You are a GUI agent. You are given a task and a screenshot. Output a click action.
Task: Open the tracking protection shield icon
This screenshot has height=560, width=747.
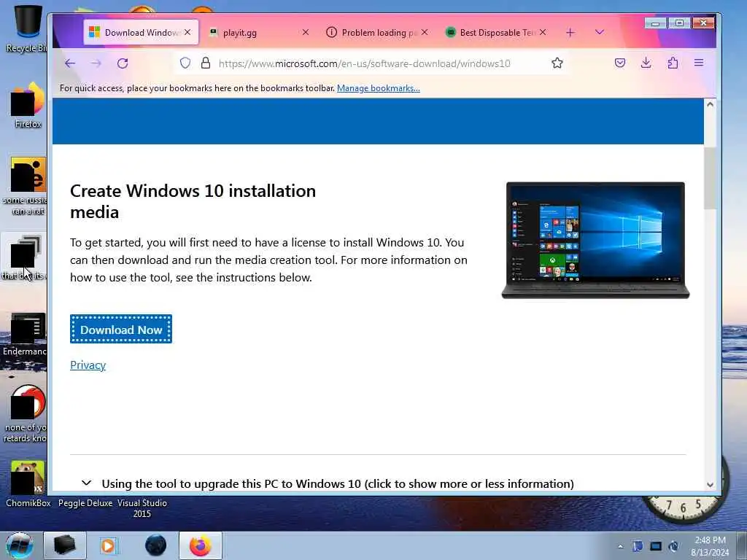185,63
